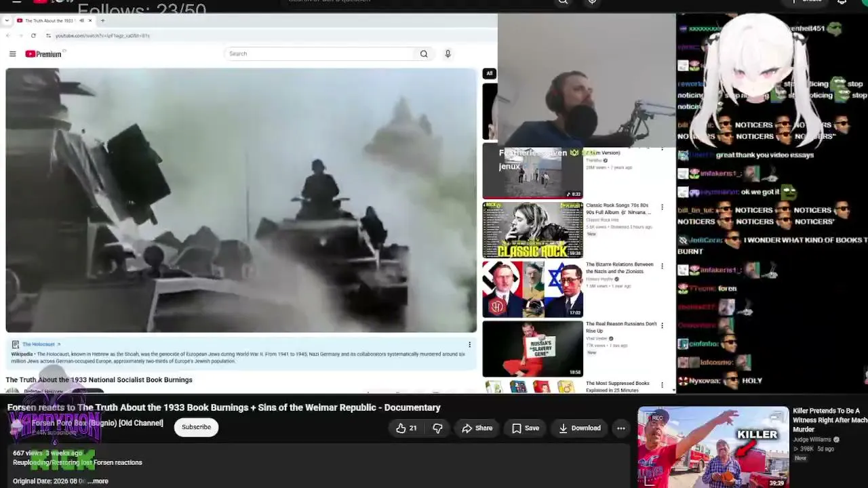
Task: Open the Classic Rock Songs 70s 80s thumbnail
Action: [532, 230]
